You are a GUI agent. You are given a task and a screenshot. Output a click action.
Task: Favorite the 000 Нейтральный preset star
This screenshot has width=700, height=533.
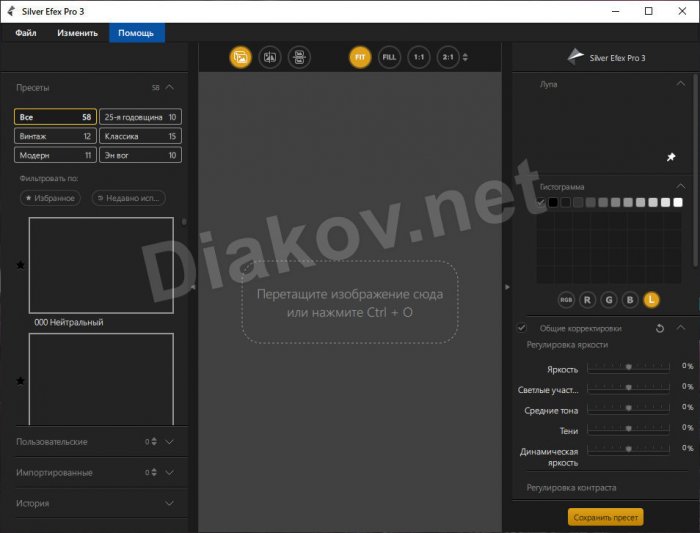click(21, 265)
